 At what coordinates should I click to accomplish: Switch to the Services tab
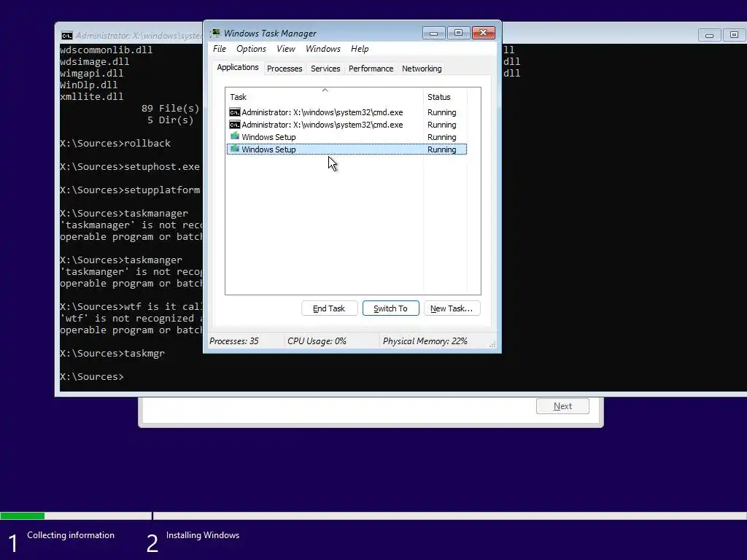point(325,69)
